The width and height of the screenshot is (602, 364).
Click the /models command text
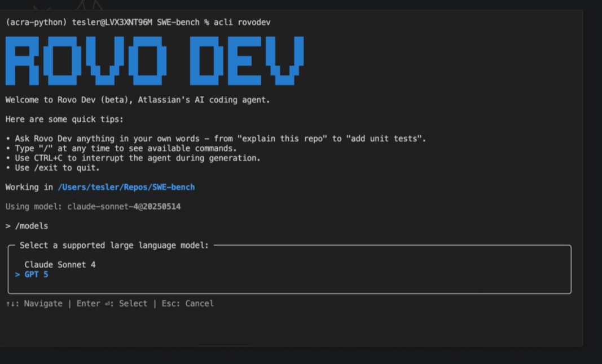(32, 226)
